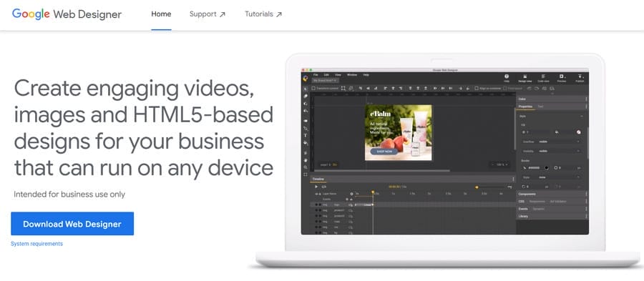Click the eBalm ad on stage
Image resolution: width=644 pixels, height=281 pixels.
[399, 132]
